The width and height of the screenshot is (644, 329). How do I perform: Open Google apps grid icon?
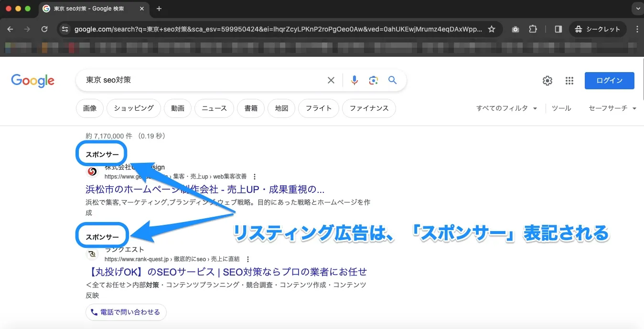(569, 81)
